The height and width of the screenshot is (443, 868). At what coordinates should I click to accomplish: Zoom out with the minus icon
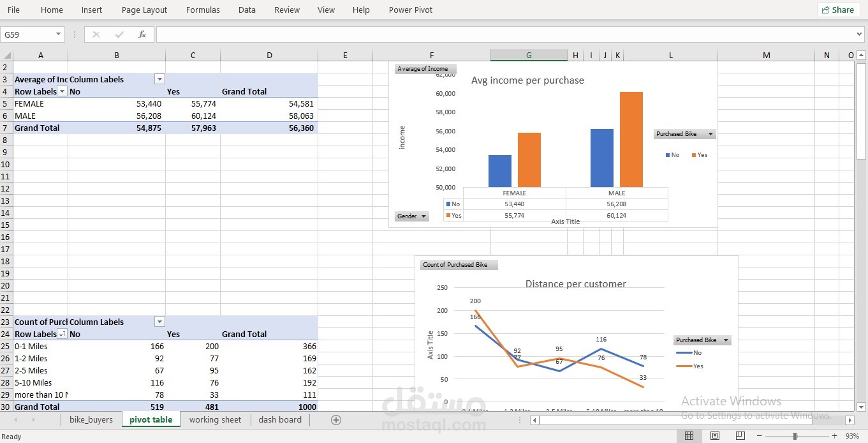click(759, 436)
